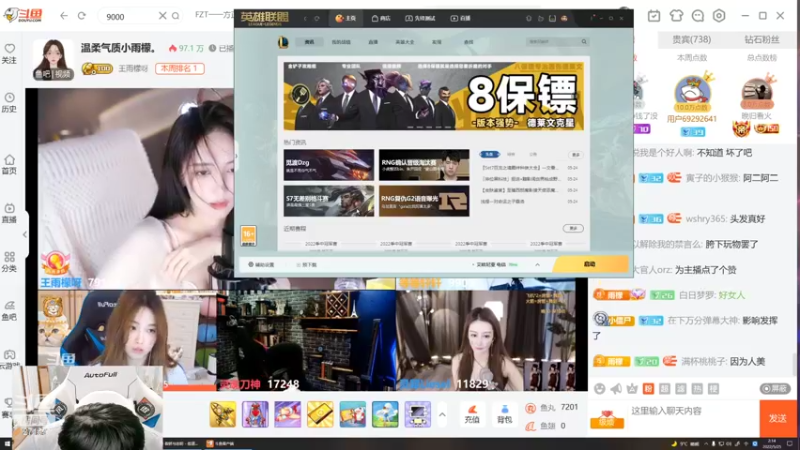Expand server selection chevron in LoL client
Image resolution: width=800 pixels, height=450 pixels.
(537, 264)
